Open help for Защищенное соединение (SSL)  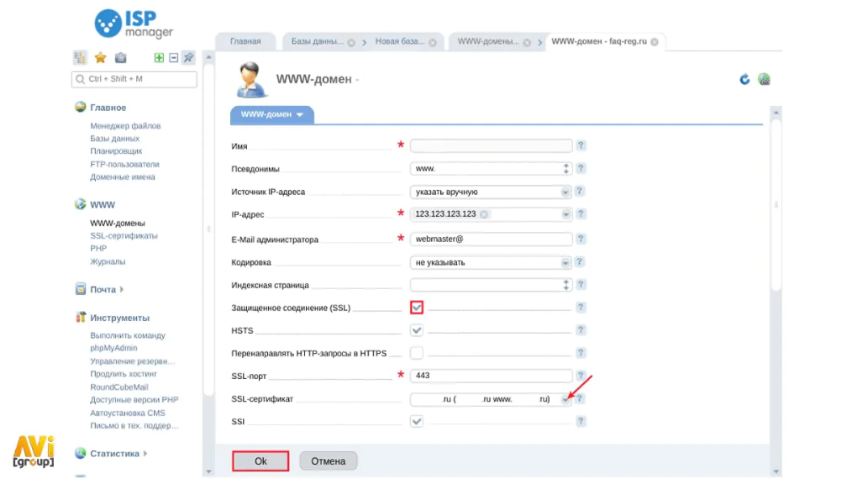[x=581, y=307]
